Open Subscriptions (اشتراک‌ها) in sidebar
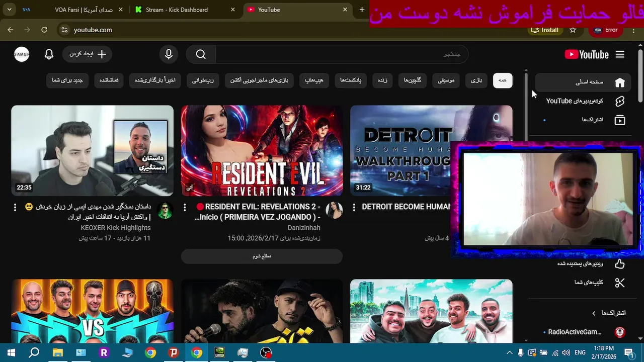 click(583, 120)
